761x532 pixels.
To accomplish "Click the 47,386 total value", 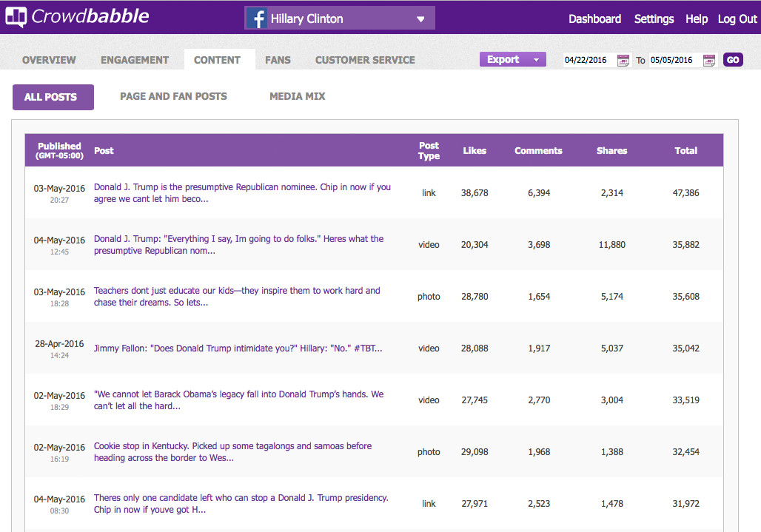I will [685, 193].
